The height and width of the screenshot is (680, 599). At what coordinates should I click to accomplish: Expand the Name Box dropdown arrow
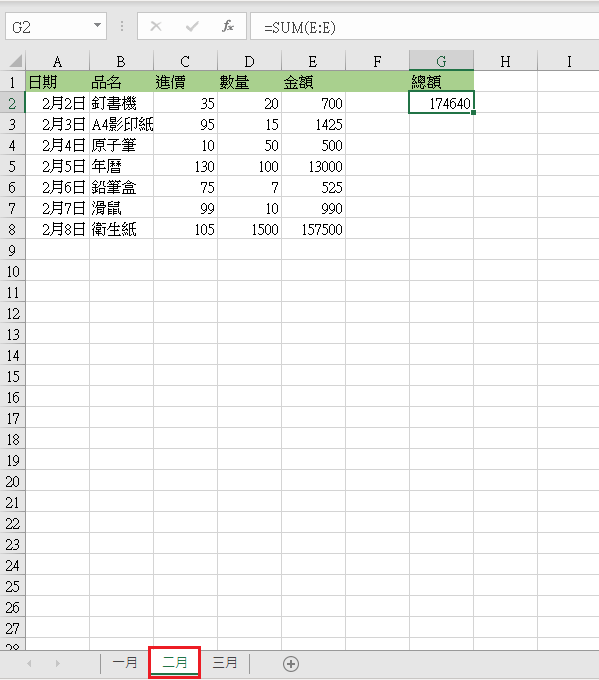(x=98, y=26)
